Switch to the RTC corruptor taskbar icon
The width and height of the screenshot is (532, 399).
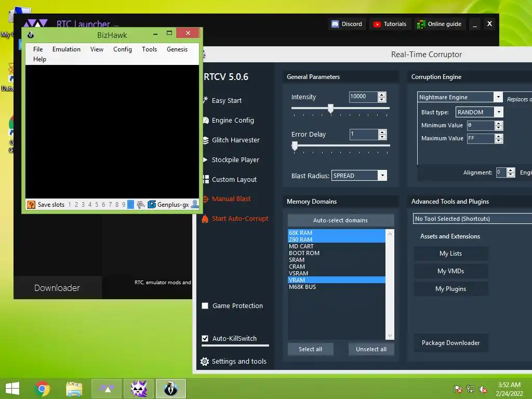coord(139,389)
